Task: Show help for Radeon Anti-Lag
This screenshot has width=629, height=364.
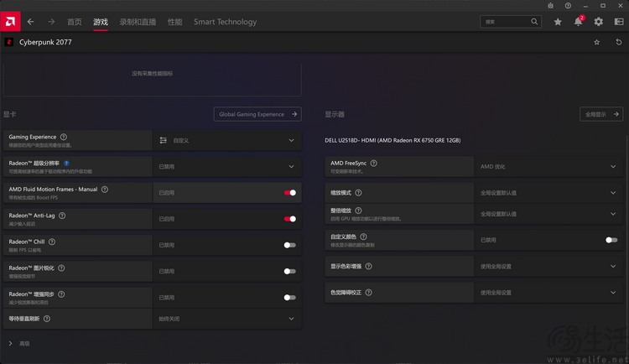Action: tap(62, 216)
